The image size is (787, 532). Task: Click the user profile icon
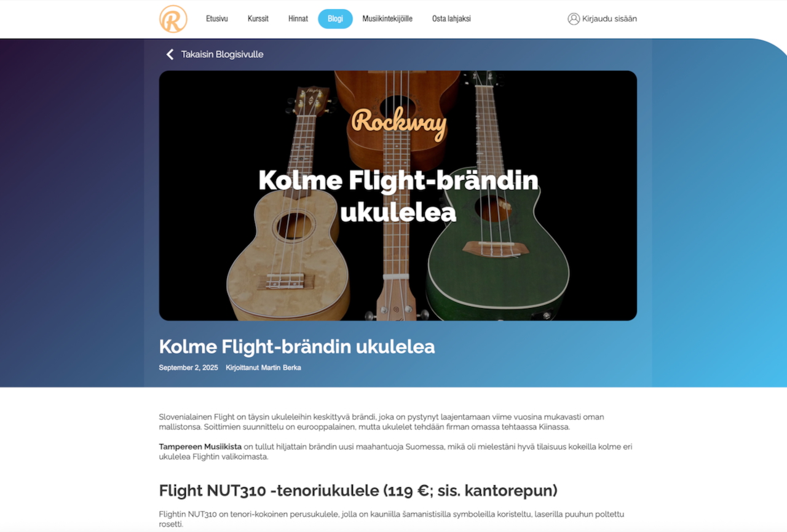pos(574,19)
